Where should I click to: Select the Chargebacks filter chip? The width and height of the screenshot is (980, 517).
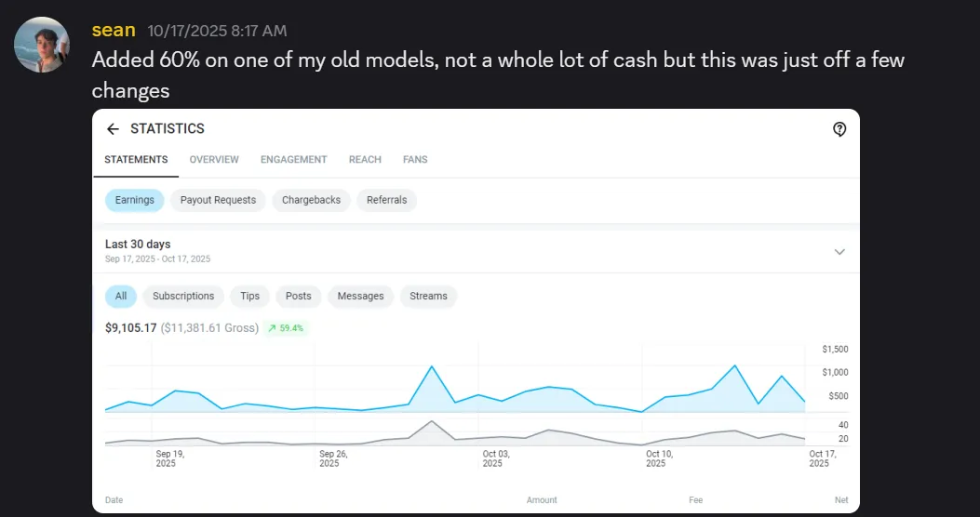coord(311,200)
